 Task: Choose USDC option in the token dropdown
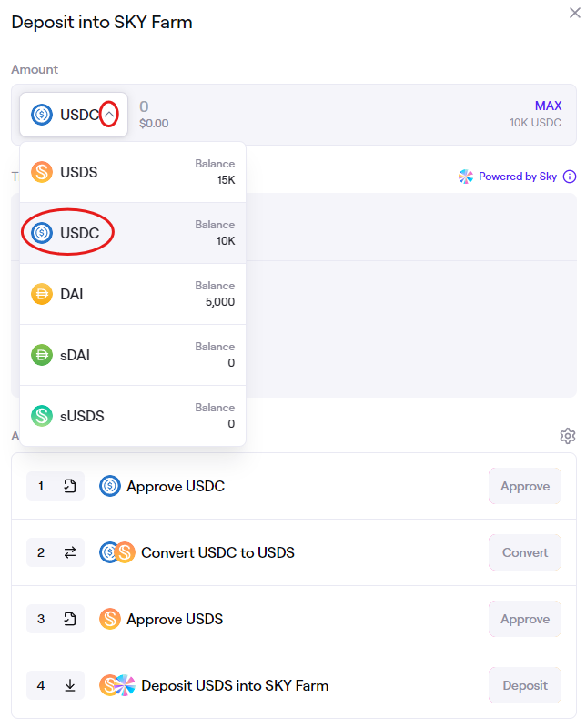[133, 234]
